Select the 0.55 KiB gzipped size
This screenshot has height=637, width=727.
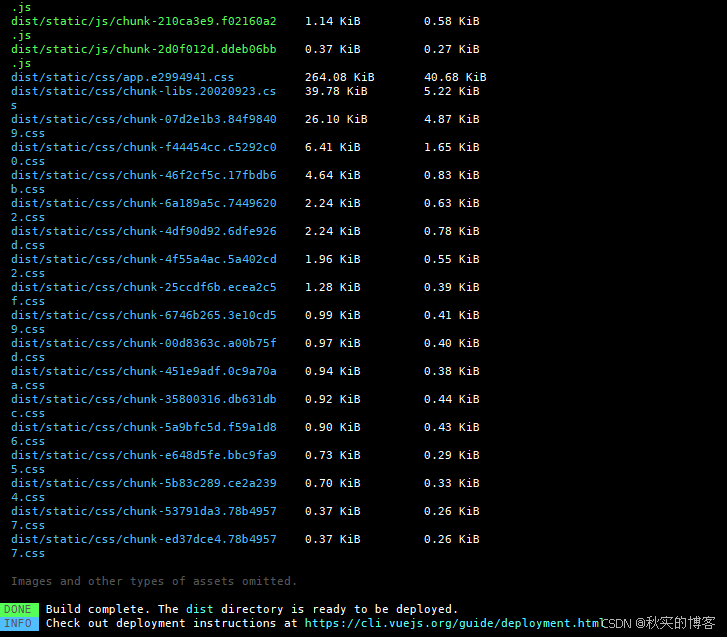pyautogui.click(x=452, y=259)
